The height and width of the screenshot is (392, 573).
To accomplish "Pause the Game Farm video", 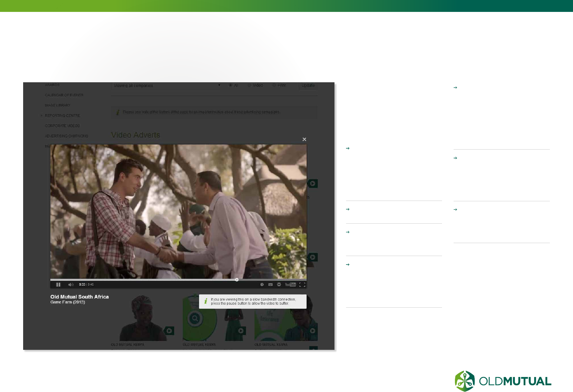I will [58, 285].
